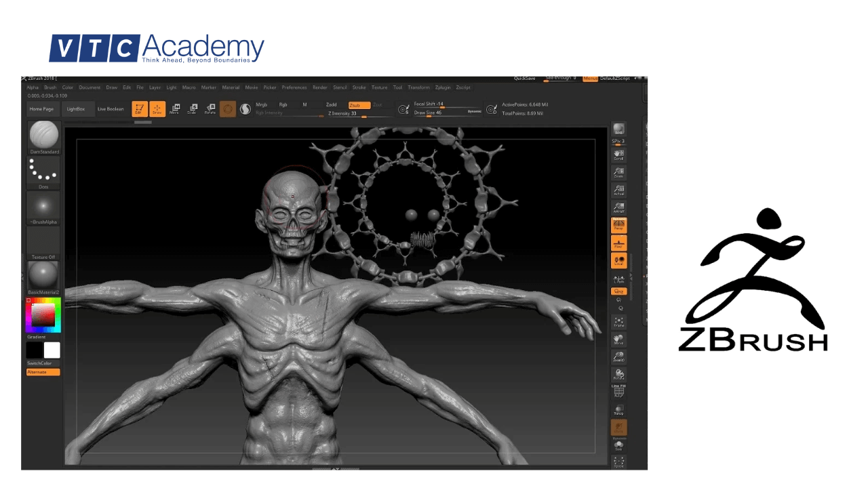Open LightBox

coord(77,109)
